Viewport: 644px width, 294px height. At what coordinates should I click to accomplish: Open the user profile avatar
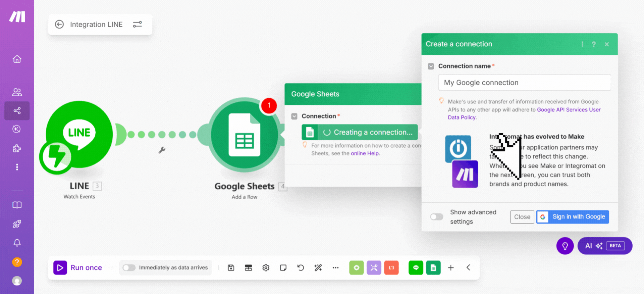(x=17, y=281)
